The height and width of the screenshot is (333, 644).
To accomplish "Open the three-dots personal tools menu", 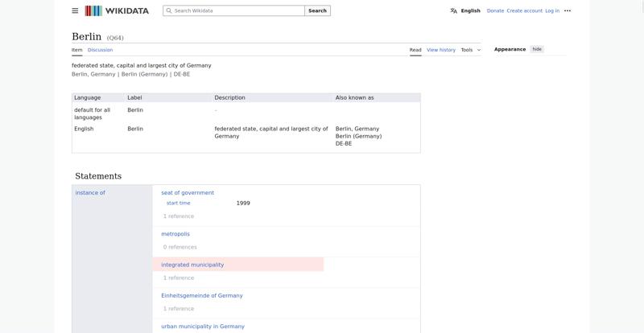I will point(568,10).
